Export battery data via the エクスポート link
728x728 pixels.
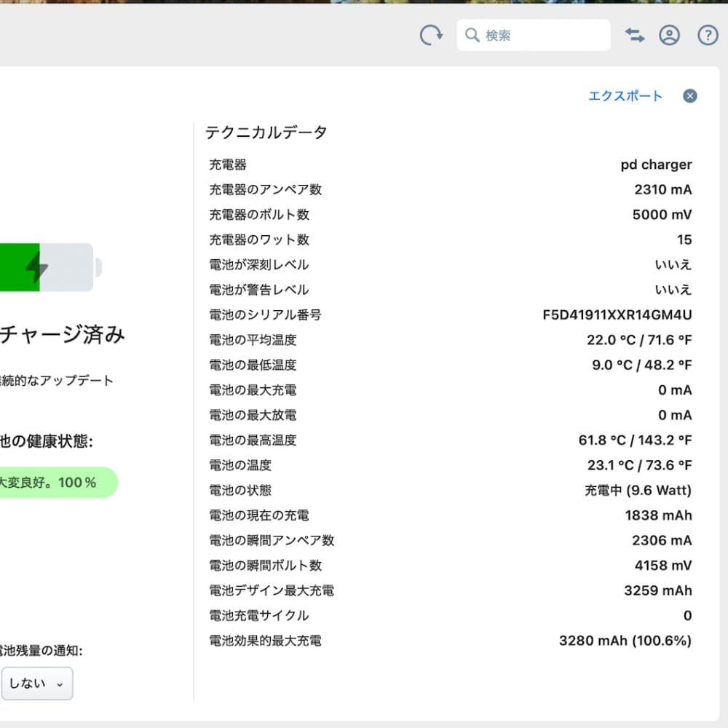pos(626,95)
